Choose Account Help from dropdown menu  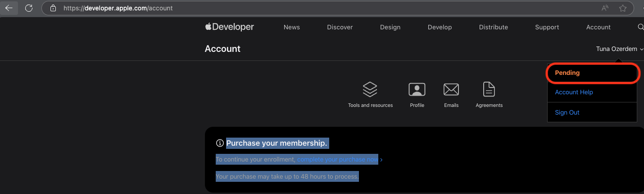573,92
